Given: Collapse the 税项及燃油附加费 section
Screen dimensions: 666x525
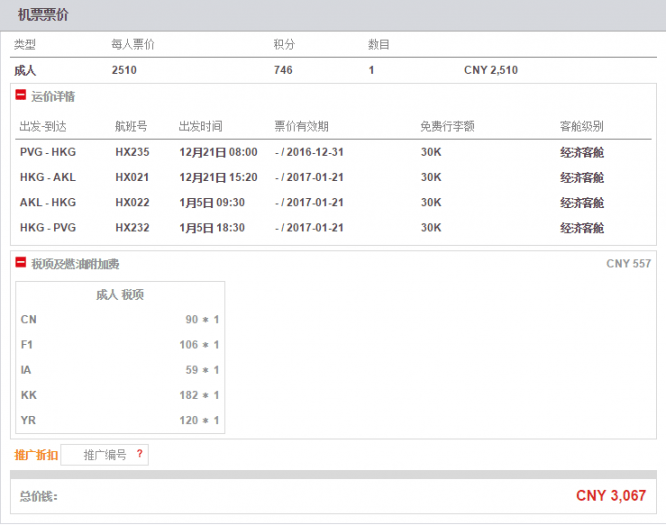Looking at the screenshot, I should point(20,262).
